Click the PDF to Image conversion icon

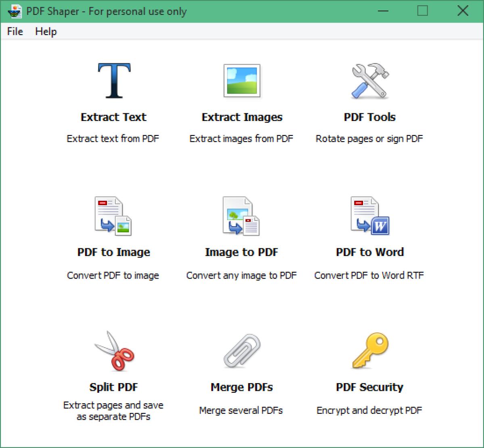tap(113, 216)
